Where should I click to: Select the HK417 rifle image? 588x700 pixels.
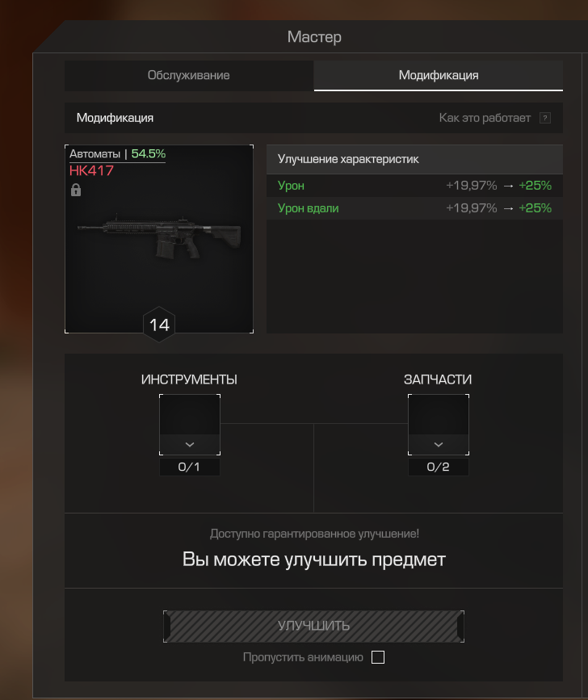(159, 237)
